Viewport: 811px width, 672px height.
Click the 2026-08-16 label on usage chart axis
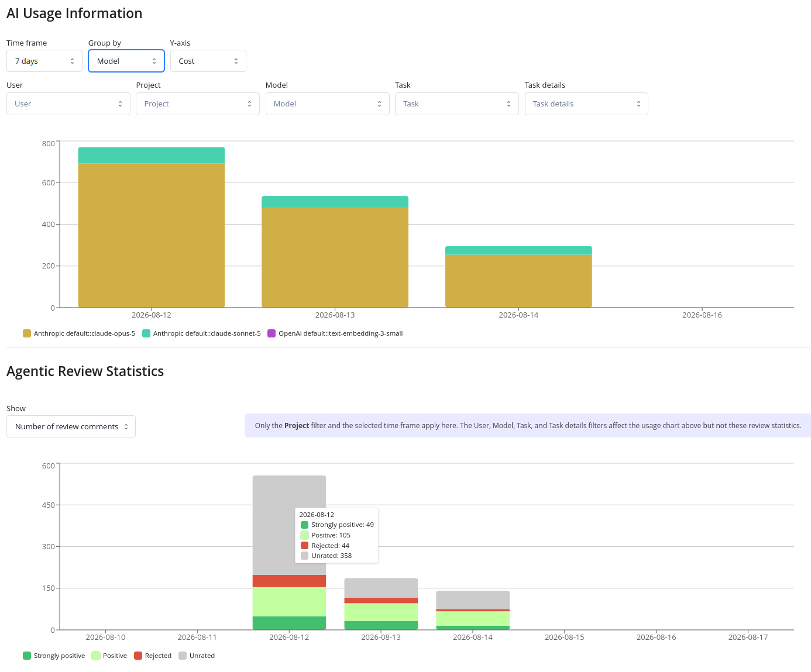tap(702, 315)
